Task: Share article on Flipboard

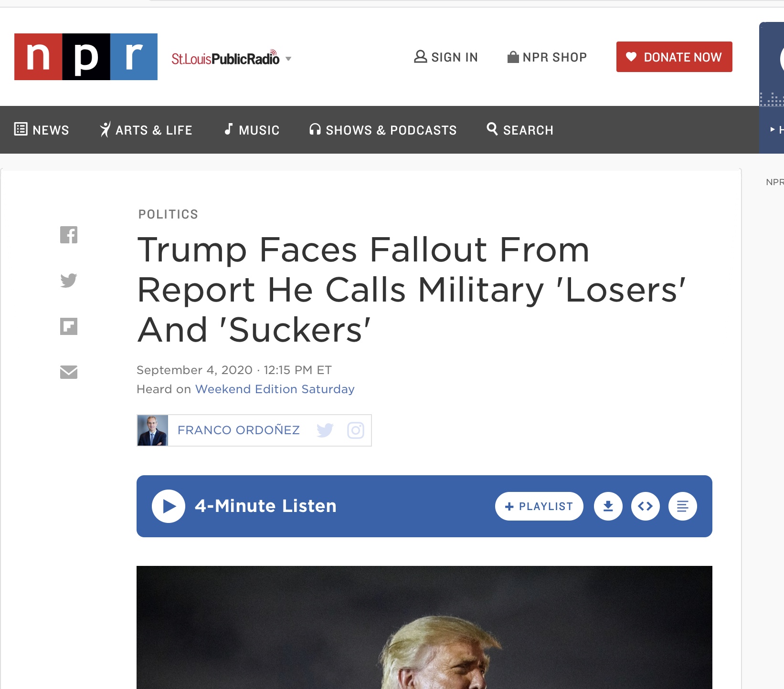Action: [x=69, y=326]
